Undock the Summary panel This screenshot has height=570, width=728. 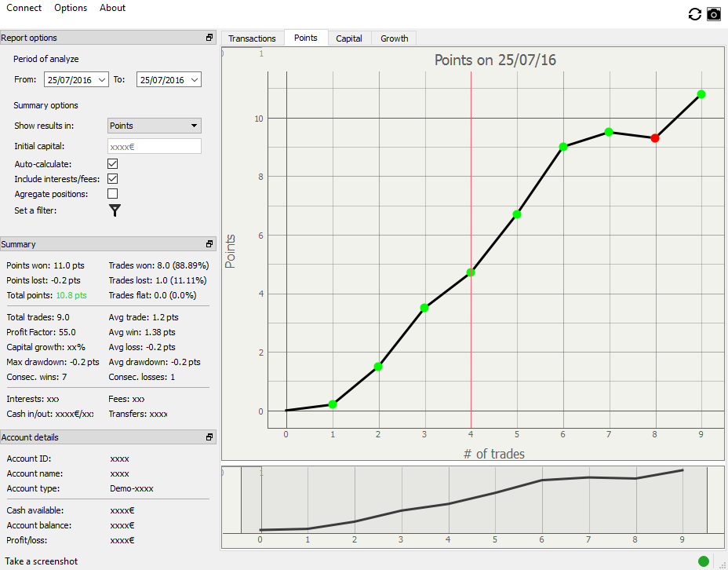(209, 244)
